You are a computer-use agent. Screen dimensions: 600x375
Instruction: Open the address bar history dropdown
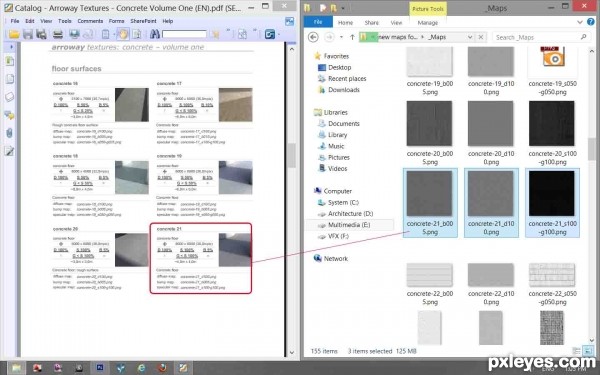(x=470, y=37)
